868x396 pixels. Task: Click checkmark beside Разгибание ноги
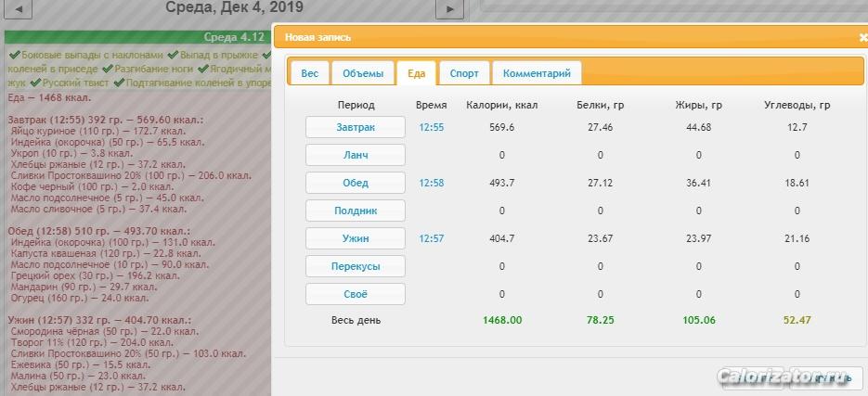[x=108, y=69]
